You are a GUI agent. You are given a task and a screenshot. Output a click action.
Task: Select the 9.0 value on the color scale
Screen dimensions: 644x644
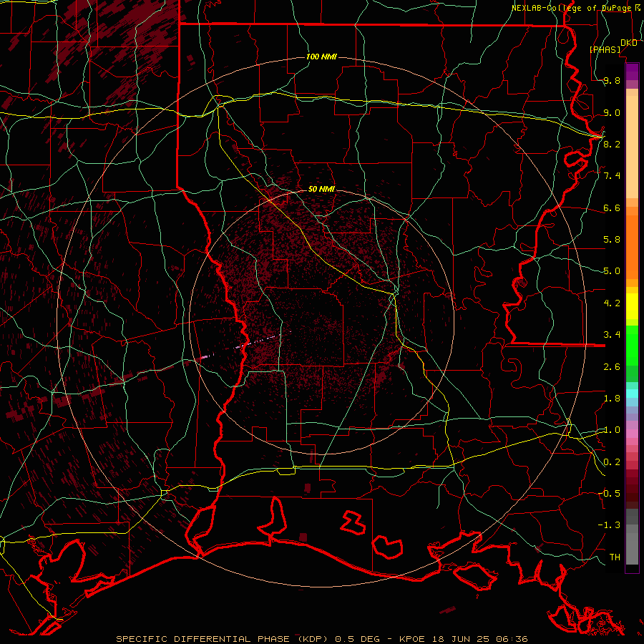(612, 112)
